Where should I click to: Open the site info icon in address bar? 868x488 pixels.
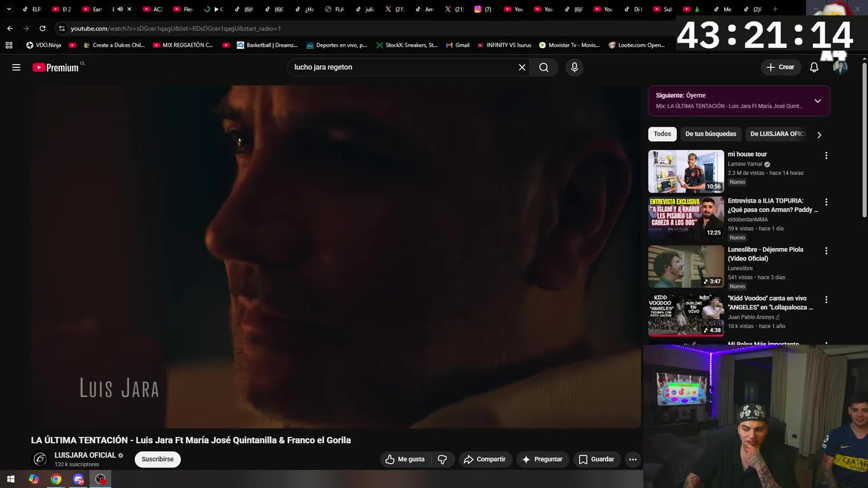point(62,28)
